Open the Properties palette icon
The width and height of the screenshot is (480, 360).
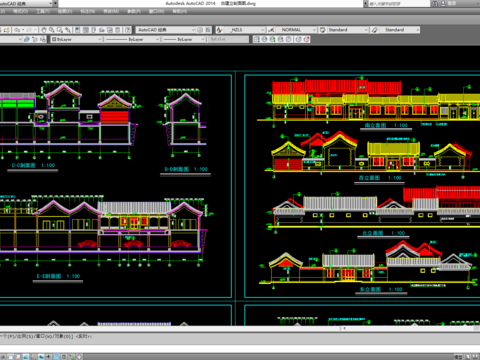click(77, 30)
